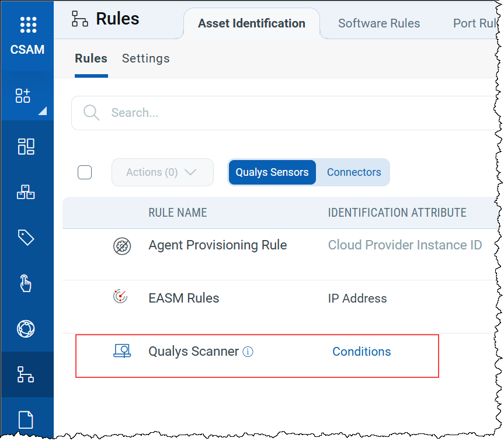This screenshot has height=441, width=504.
Task: Click the EASM Rules name
Action: pyautogui.click(x=183, y=298)
